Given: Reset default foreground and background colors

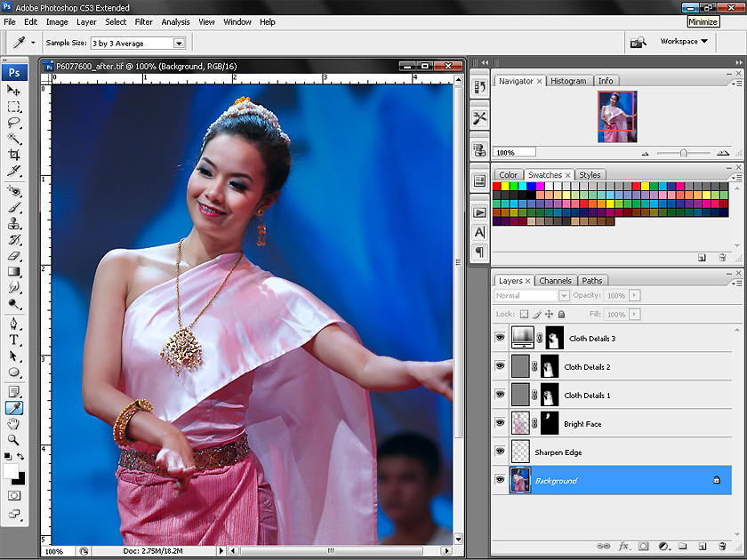Looking at the screenshot, I should tap(8, 456).
